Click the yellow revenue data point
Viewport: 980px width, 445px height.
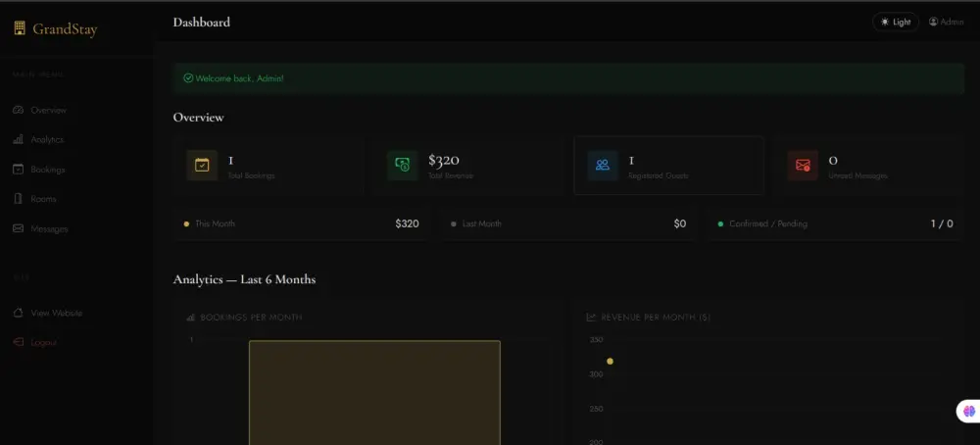click(x=610, y=362)
